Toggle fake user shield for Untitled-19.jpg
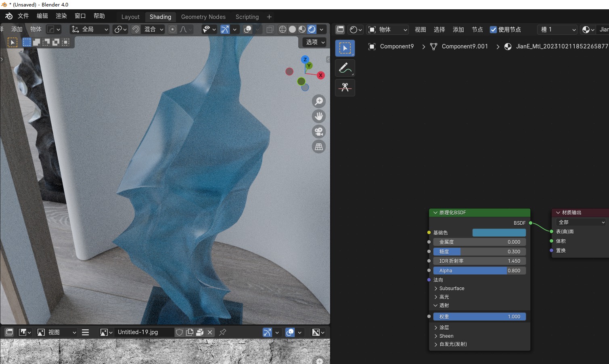Viewport: 609px width, 364px height. (179, 332)
